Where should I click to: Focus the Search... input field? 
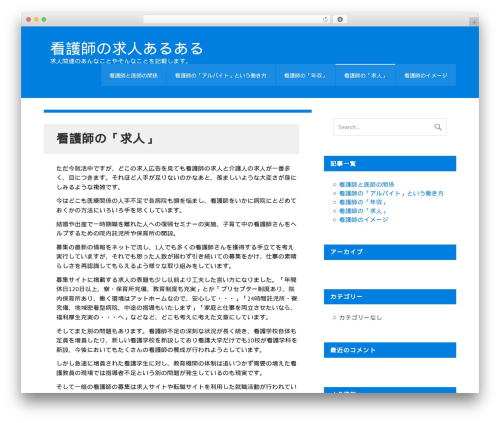[x=390, y=127]
